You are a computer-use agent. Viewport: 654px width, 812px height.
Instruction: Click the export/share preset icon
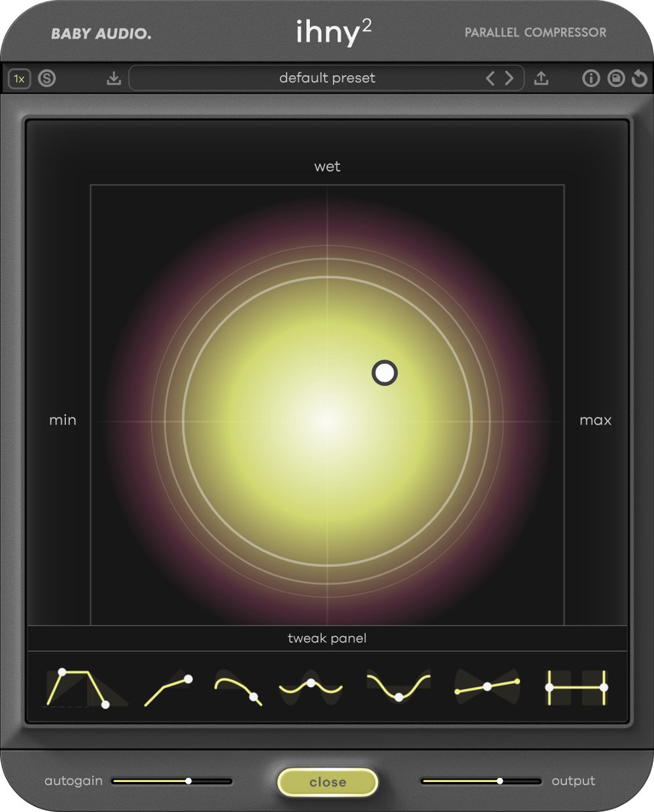(542, 79)
